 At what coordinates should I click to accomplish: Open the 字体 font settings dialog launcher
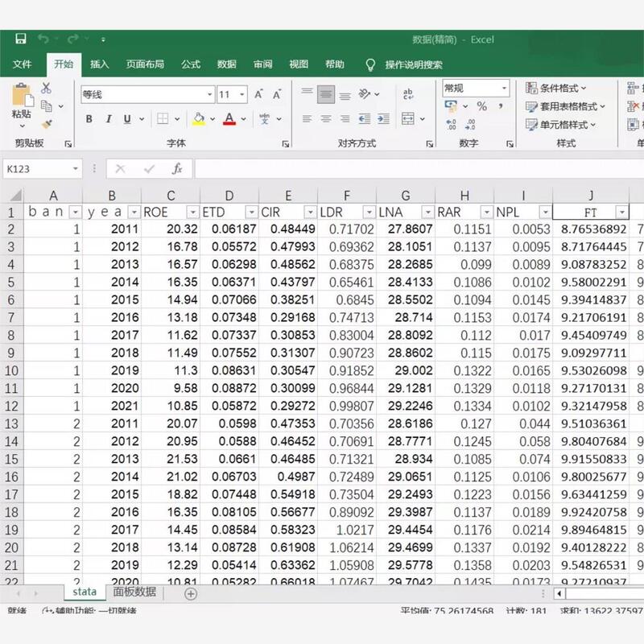286,144
